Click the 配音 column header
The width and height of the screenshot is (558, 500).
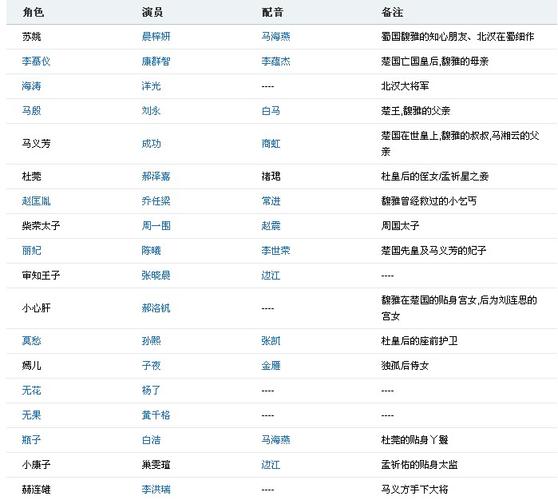pos(273,12)
